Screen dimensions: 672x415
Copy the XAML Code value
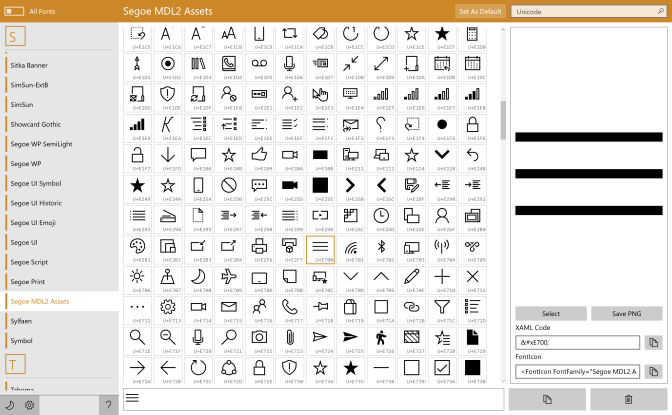point(653,343)
